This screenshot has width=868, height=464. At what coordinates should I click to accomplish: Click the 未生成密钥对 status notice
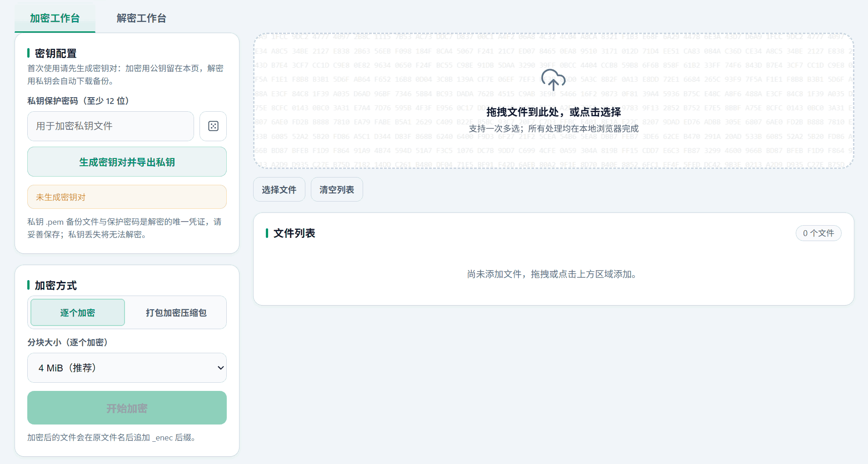coord(127,197)
